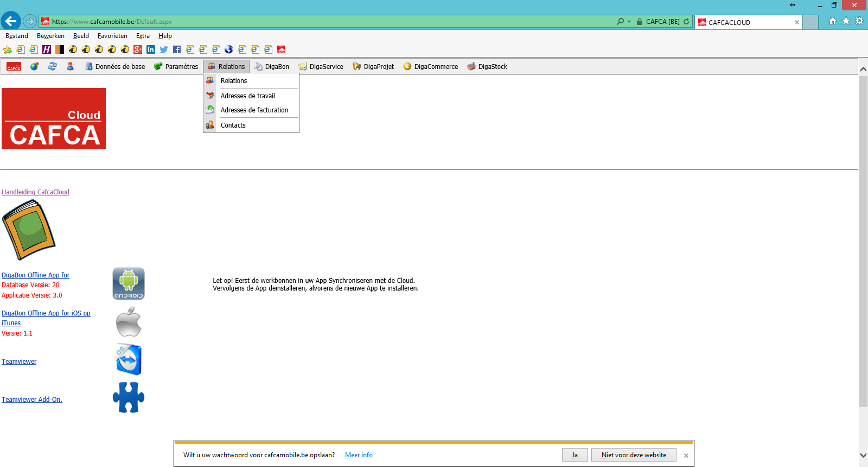Select Relations entry in the dropdown list
Screen dimensions: 868x467
point(251,80)
